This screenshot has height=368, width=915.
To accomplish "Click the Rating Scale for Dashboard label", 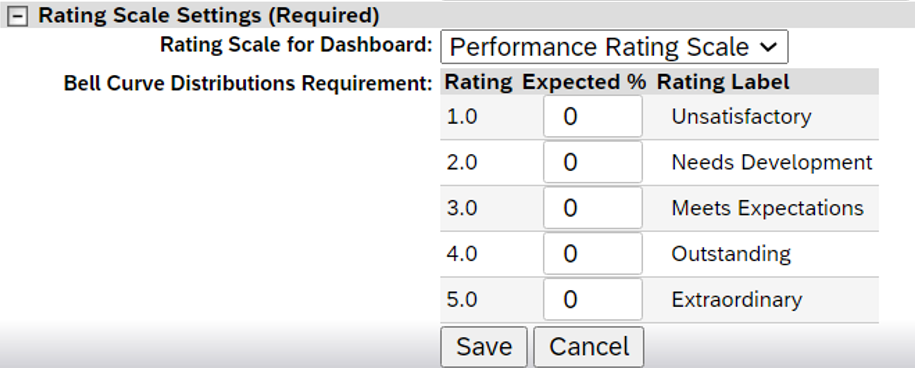I will pyautogui.click(x=296, y=45).
